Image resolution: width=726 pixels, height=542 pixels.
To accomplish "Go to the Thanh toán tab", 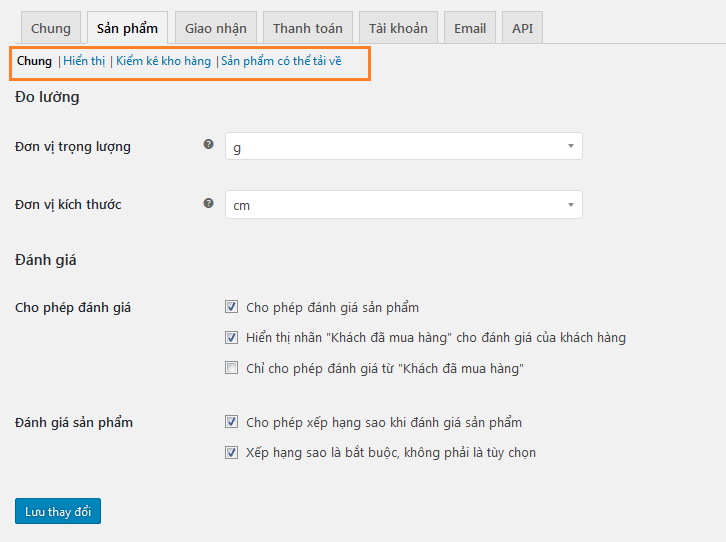I will tap(307, 28).
